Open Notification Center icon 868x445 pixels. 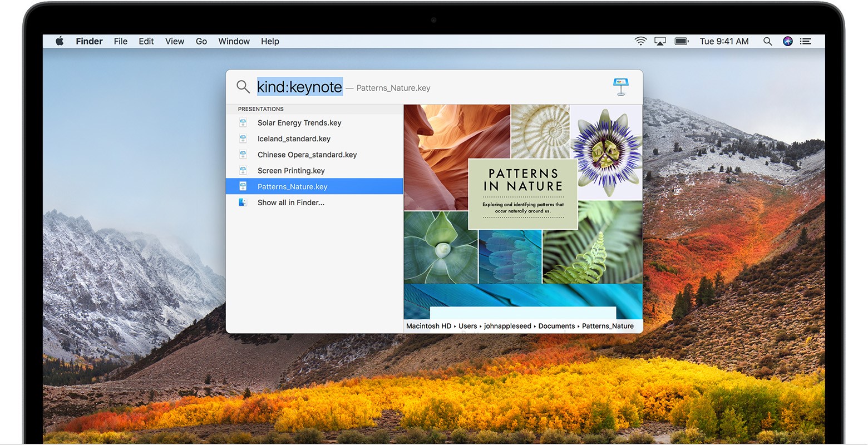[x=805, y=41]
